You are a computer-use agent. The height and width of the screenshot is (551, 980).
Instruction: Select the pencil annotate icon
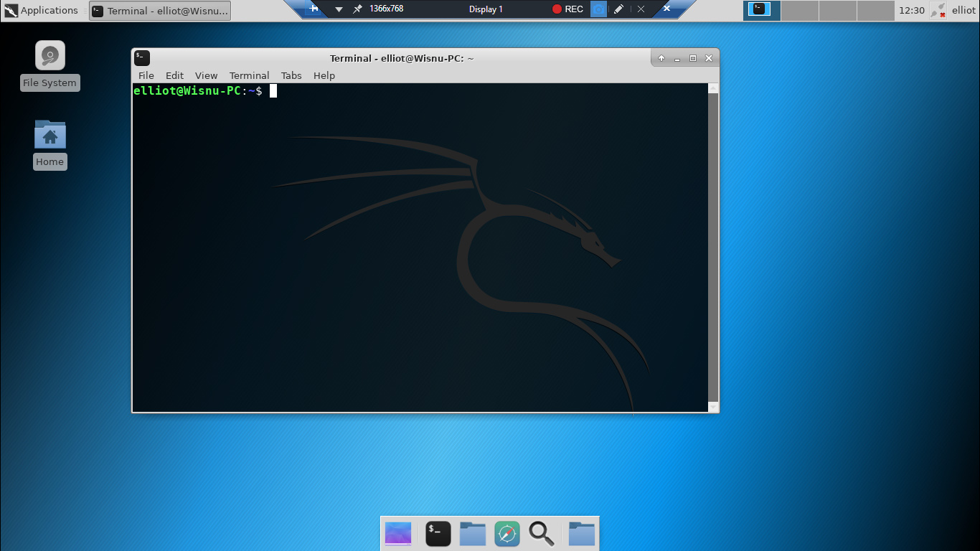point(618,9)
